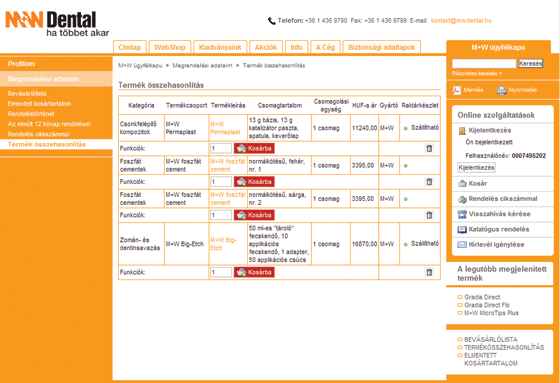This screenshot has width=560, height=383.
Task: Click the telephone icon in the header
Action: [272, 21]
